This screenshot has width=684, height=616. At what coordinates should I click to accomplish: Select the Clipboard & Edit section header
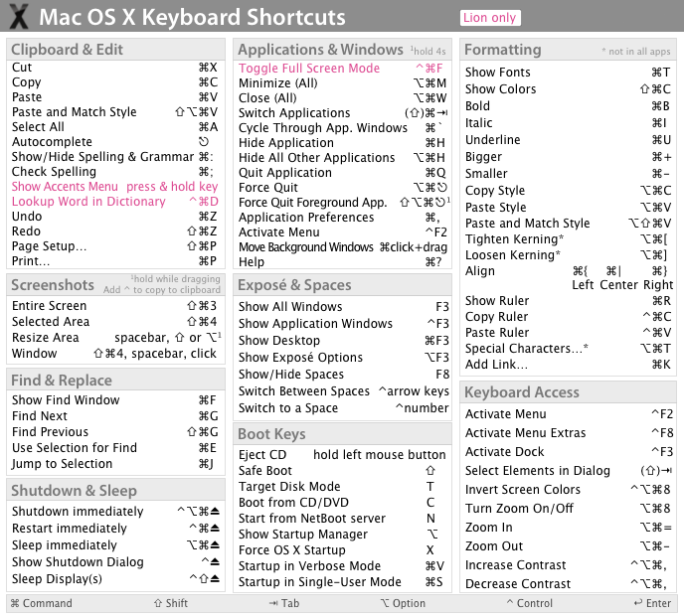pos(68,49)
